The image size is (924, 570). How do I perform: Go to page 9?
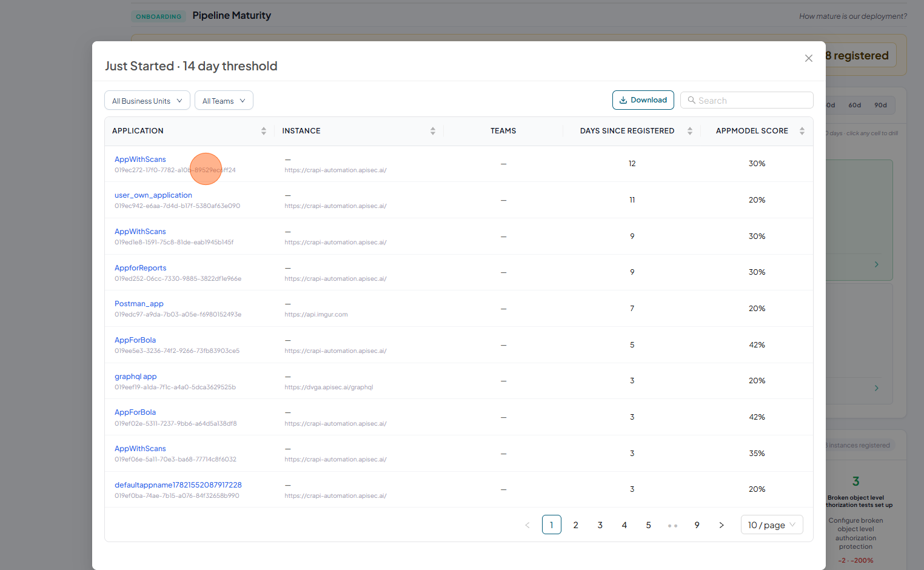coord(697,525)
